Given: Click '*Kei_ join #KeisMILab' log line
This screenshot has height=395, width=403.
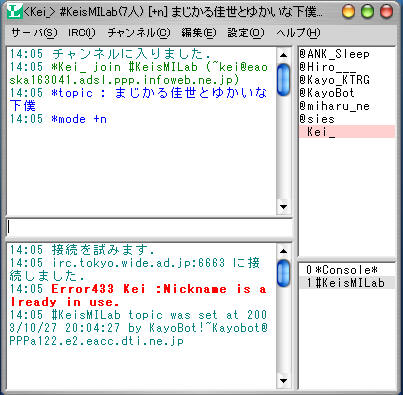Looking at the screenshot, I should pyautogui.click(x=139, y=73).
